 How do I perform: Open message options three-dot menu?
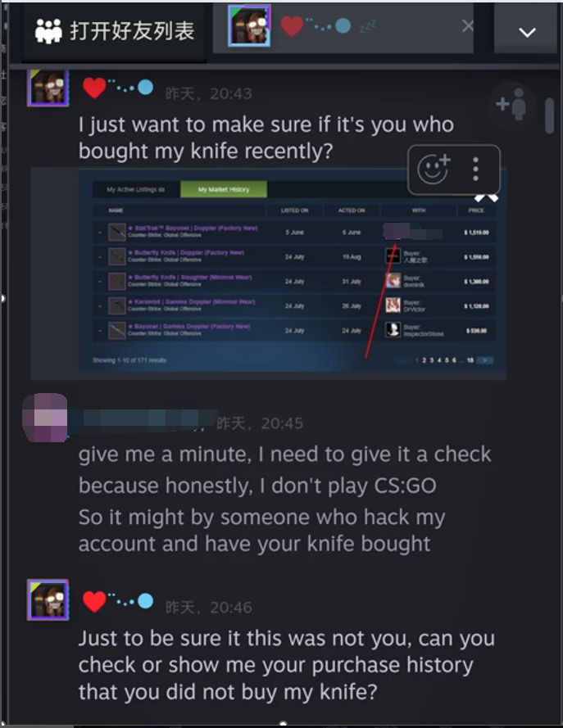pyautogui.click(x=475, y=169)
